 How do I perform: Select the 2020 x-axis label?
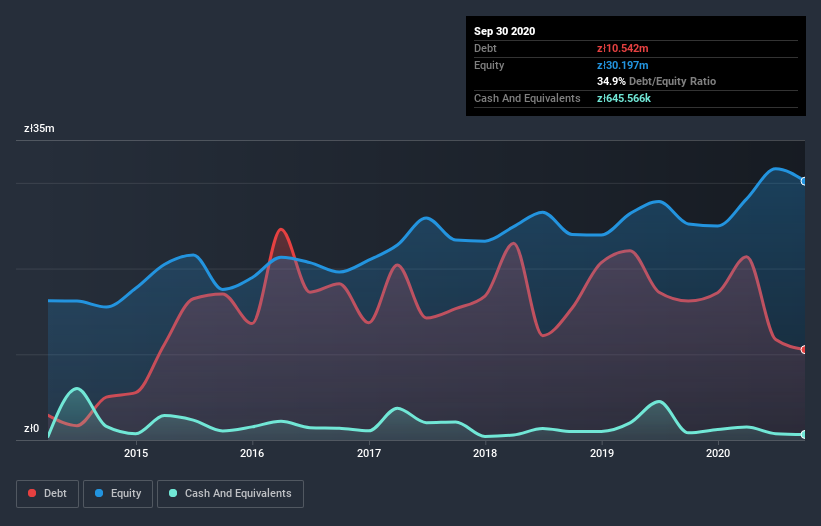pyautogui.click(x=718, y=453)
